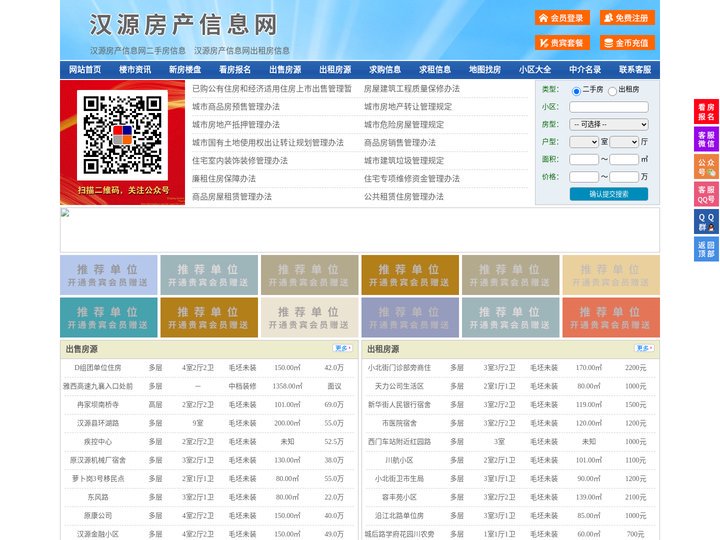Click 更多 in 出租房源 section
This screenshot has height=540, width=720.
[644, 349]
